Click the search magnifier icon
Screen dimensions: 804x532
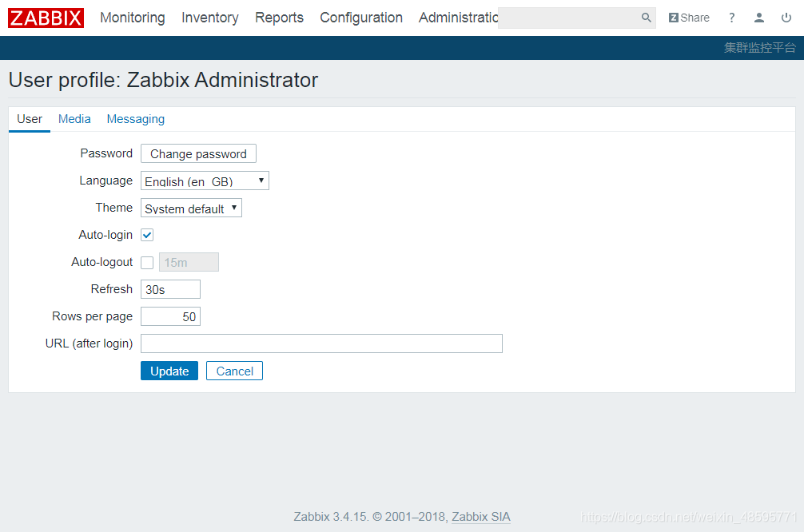pos(646,18)
